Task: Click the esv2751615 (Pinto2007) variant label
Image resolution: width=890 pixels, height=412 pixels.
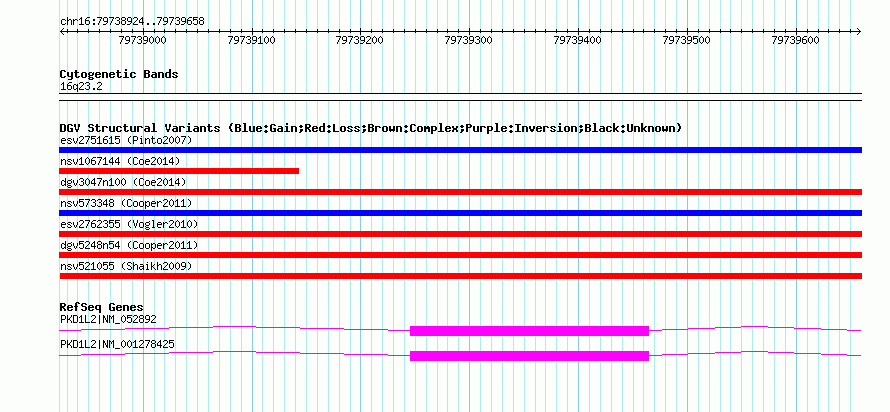Action: (126, 140)
